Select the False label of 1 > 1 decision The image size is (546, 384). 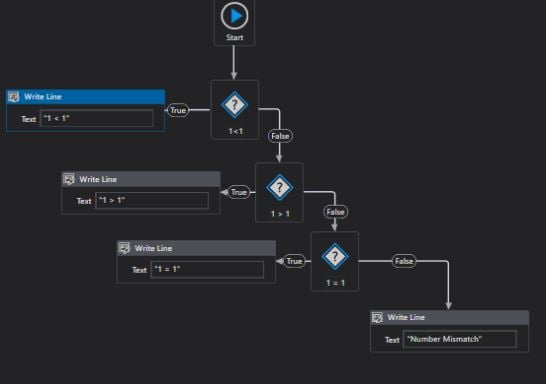tap(335, 212)
